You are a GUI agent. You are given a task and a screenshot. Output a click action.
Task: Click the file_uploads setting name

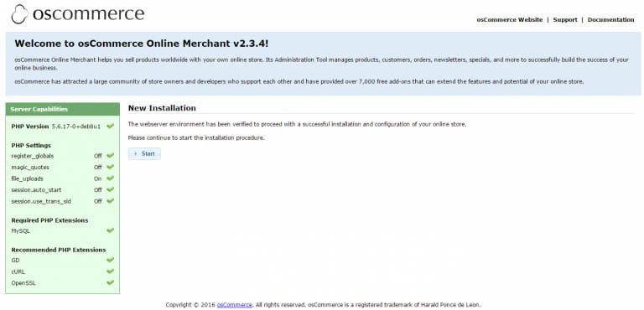[x=27, y=178]
